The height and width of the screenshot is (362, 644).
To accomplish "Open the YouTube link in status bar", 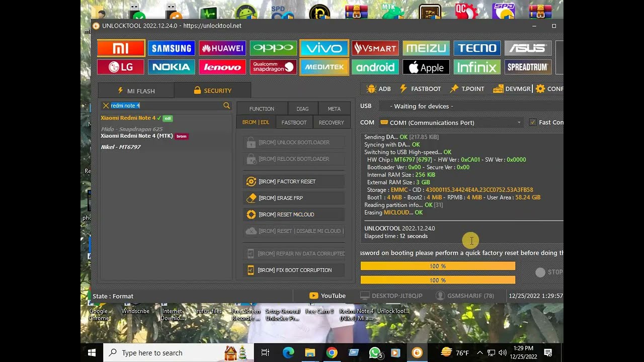I will pos(328,296).
